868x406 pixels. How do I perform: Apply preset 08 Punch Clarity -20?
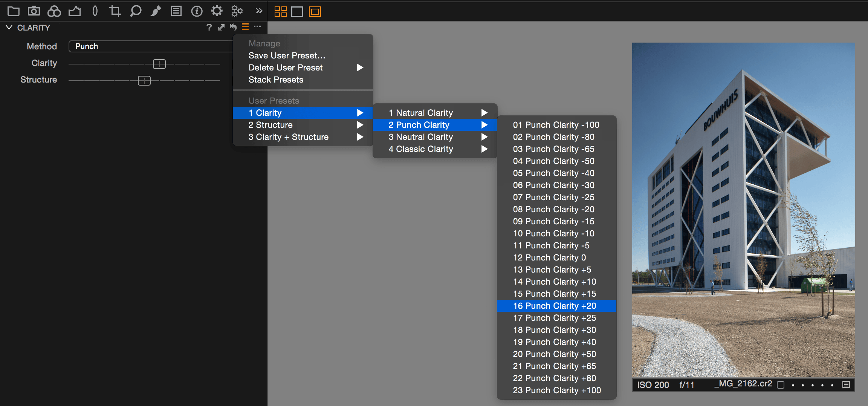pyautogui.click(x=557, y=209)
